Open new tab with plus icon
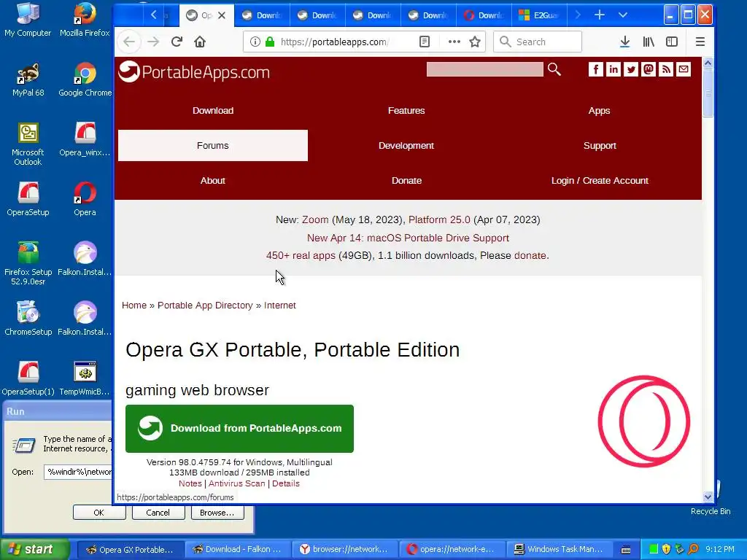 tap(600, 15)
